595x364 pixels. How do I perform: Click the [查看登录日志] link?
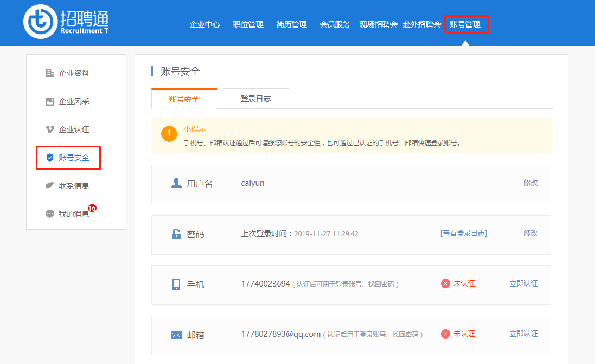[x=463, y=233]
